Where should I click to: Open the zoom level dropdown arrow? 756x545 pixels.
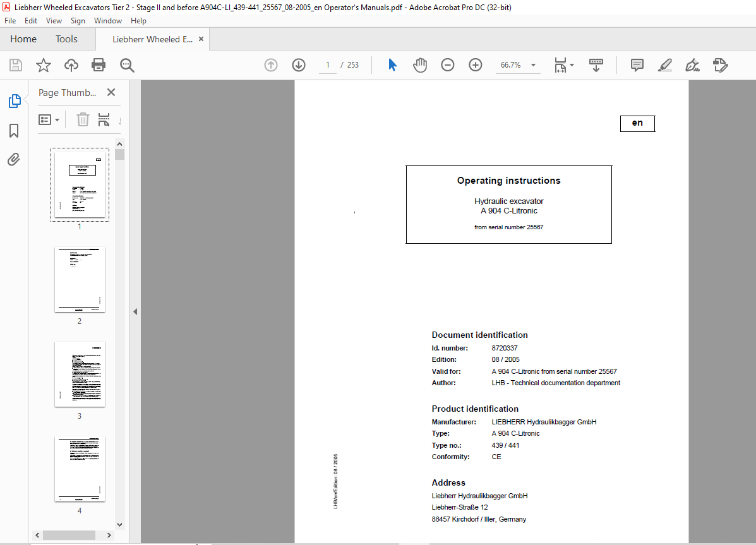click(x=533, y=65)
